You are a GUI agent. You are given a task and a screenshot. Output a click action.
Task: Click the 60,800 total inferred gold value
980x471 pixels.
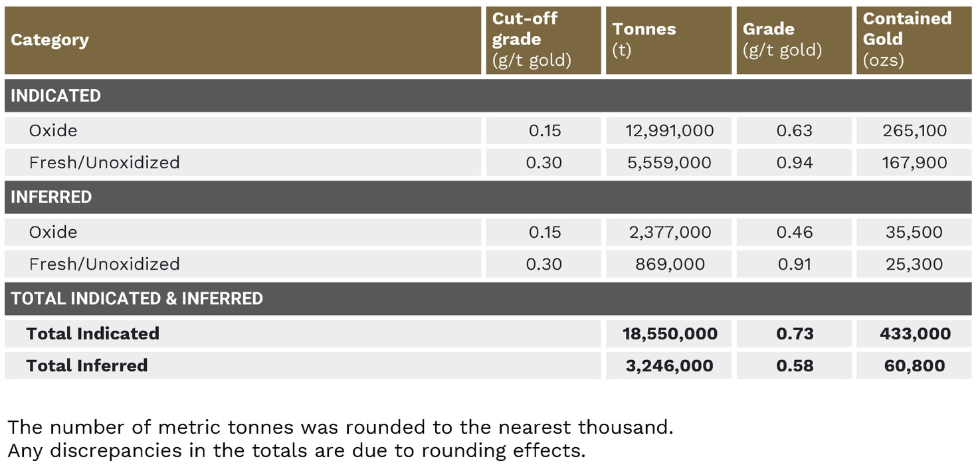click(914, 365)
